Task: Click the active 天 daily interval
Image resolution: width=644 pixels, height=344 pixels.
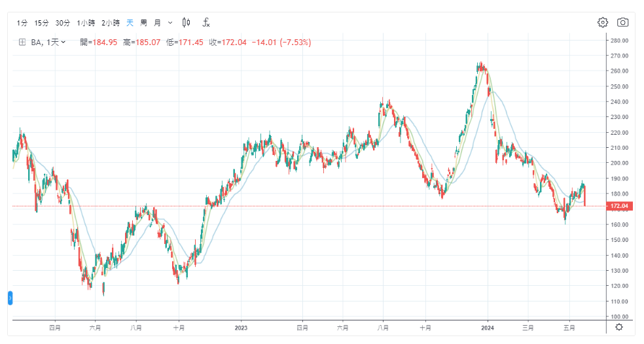Action: point(130,23)
